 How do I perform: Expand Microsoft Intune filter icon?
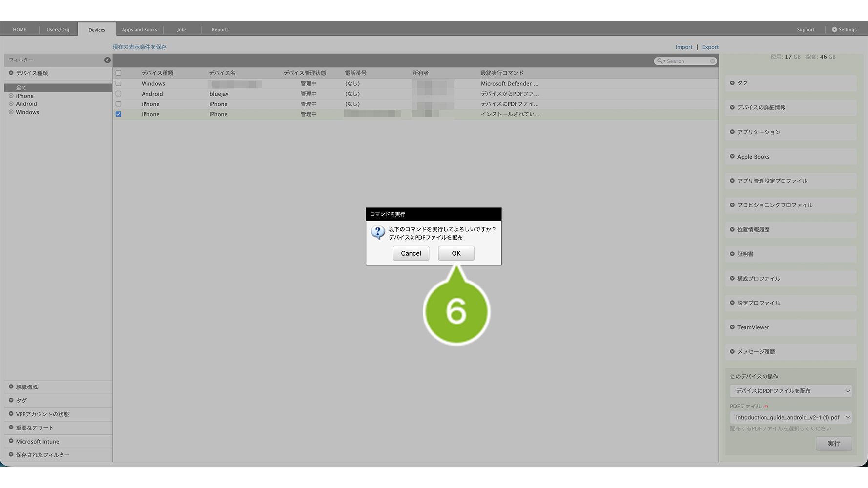coord(11,441)
